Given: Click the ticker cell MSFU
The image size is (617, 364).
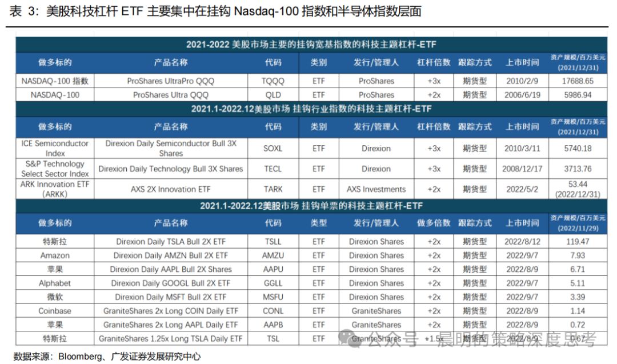Looking at the screenshot, I should point(273,297).
